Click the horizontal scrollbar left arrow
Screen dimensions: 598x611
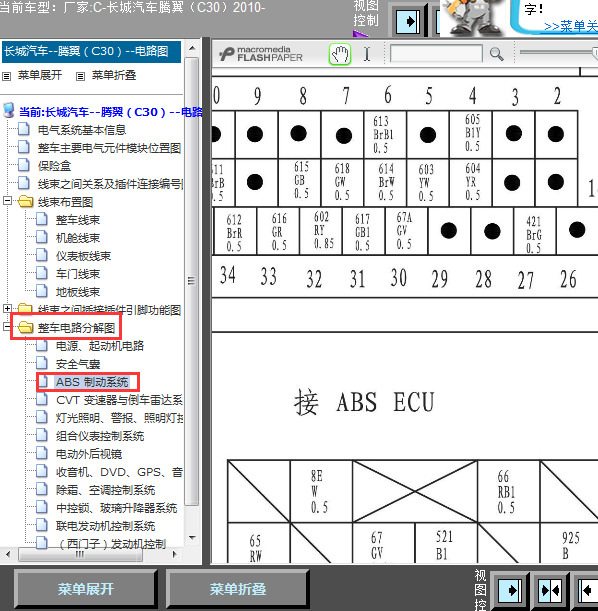click(x=9, y=554)
